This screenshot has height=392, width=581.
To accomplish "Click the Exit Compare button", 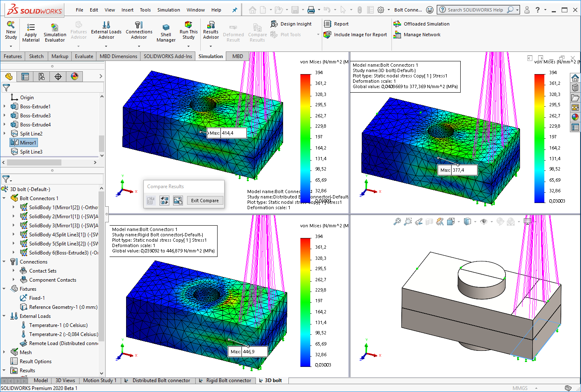I will click(x=205, y=201).
